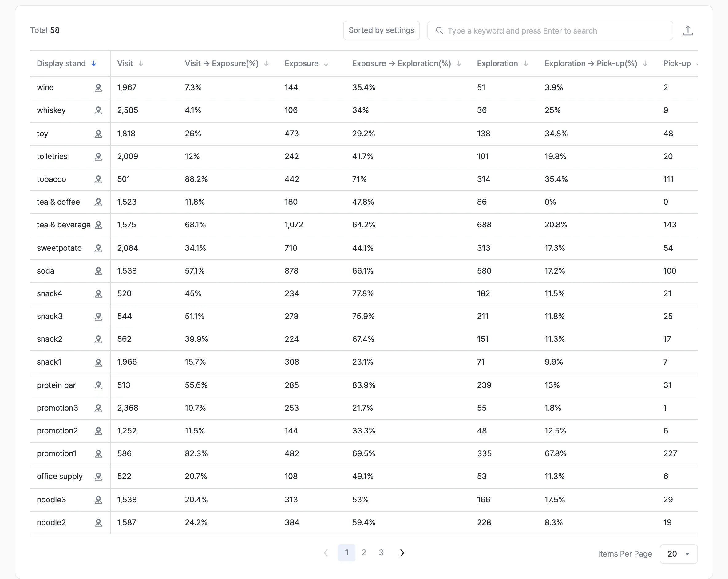Click the person-location icon in noodle2 row
The width and height of the screenshot is (728, 579).
point(98,523)
